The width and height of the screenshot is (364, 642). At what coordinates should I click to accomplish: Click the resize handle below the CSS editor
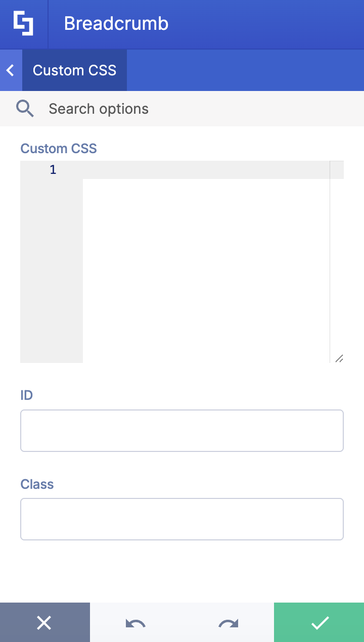(339, 358)
